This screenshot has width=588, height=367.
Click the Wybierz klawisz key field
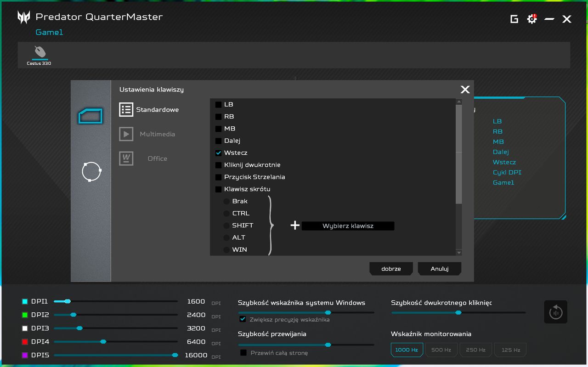tap(348, 226)
